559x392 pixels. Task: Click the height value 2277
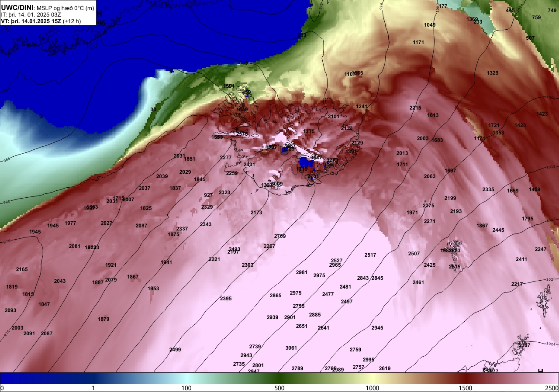point(226,158)
